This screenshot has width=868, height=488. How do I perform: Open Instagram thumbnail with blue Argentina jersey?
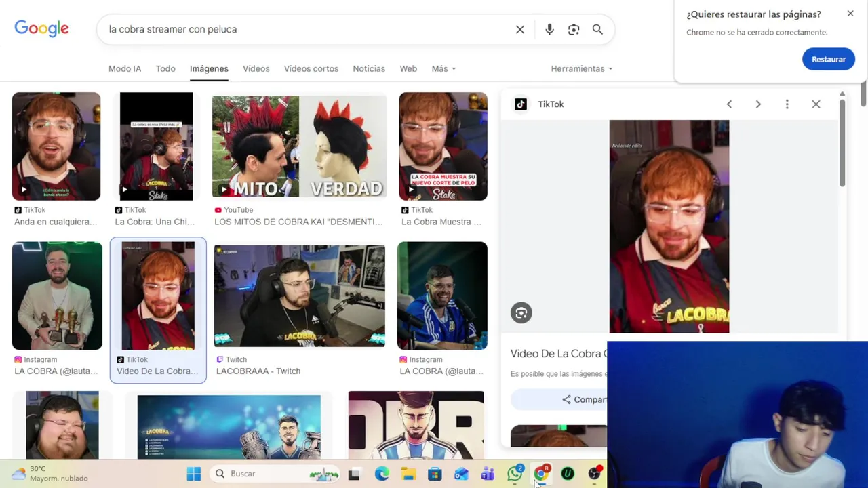(x=442, y=296)
